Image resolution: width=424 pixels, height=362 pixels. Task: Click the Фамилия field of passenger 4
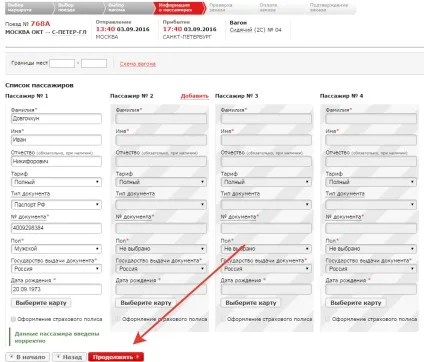371,118
